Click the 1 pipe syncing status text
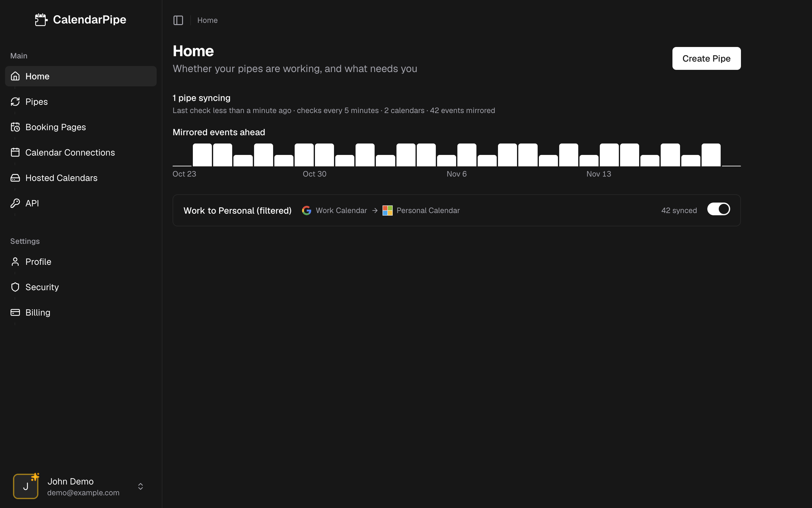The image size is (812, 508). point(201,98)
